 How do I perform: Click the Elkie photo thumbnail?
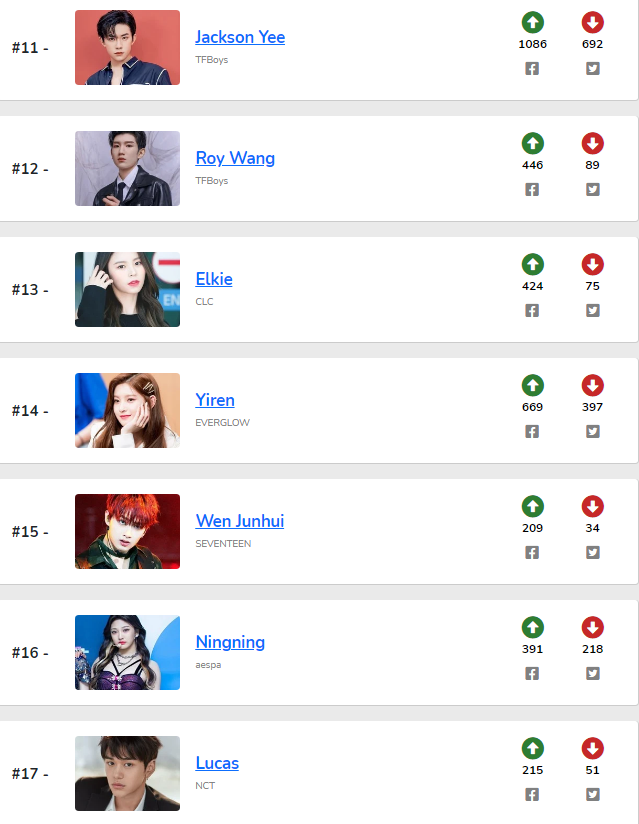tap(127, 290)
